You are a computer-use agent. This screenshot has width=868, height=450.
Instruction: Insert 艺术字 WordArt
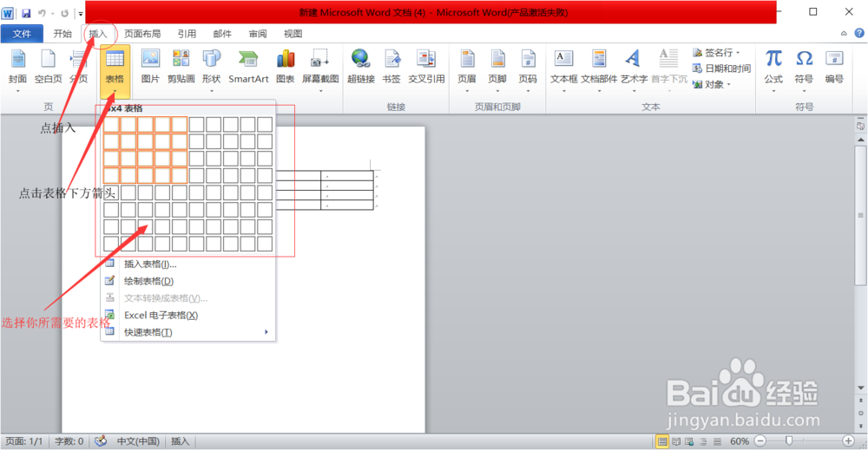(634, 69)
